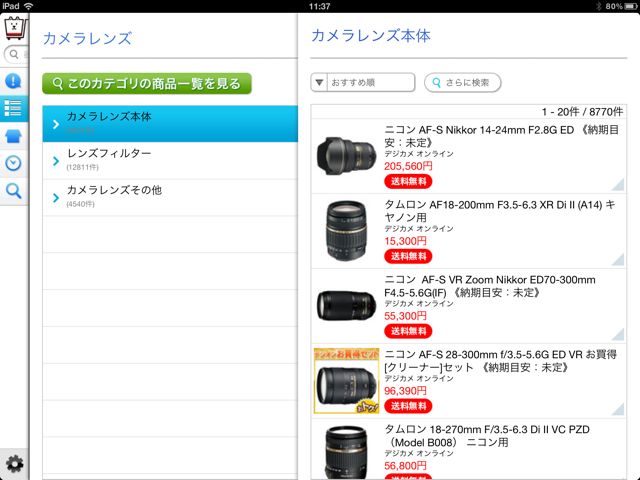Open thumbnail of Nikon 28-300mm お買得 set

[x=346, y=380]
